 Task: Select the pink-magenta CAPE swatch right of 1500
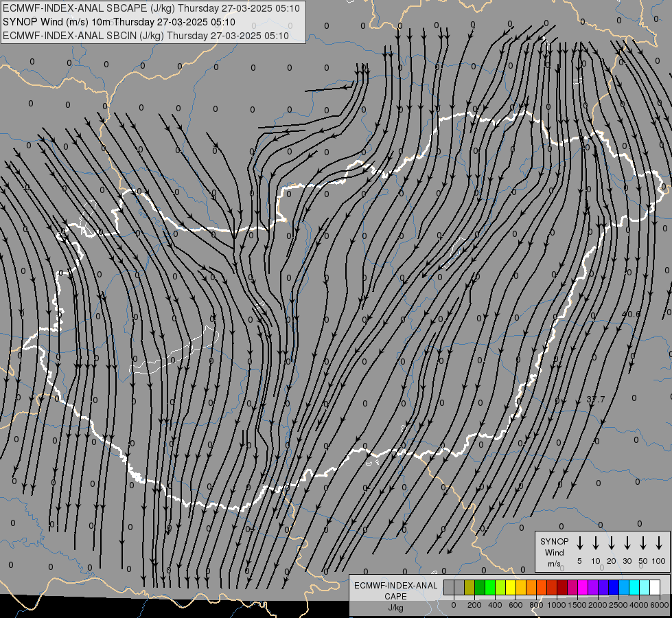click(x=572, y=587)
